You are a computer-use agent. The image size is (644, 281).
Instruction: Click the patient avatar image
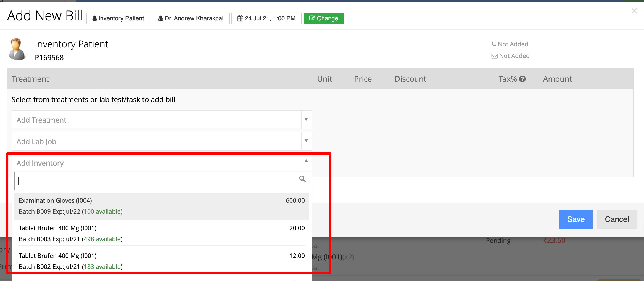point(17,49)
